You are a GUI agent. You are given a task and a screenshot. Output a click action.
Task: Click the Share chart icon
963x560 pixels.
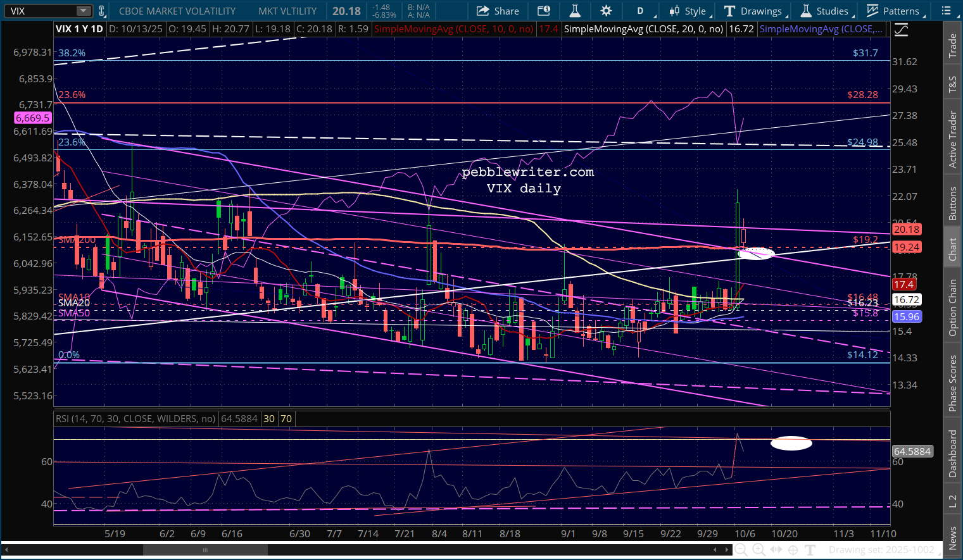(x=498, y=11)
